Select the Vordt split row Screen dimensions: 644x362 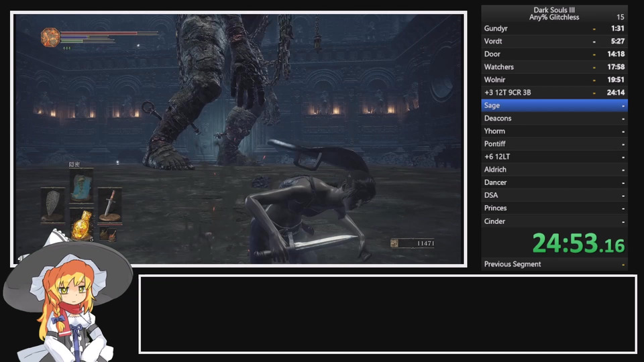click(554, 41)
